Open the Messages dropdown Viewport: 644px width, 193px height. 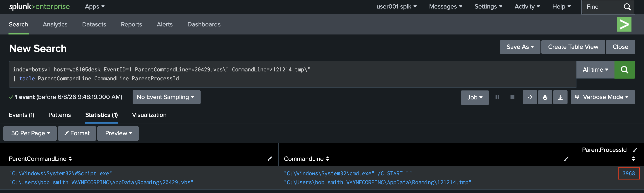click(445, 7)
